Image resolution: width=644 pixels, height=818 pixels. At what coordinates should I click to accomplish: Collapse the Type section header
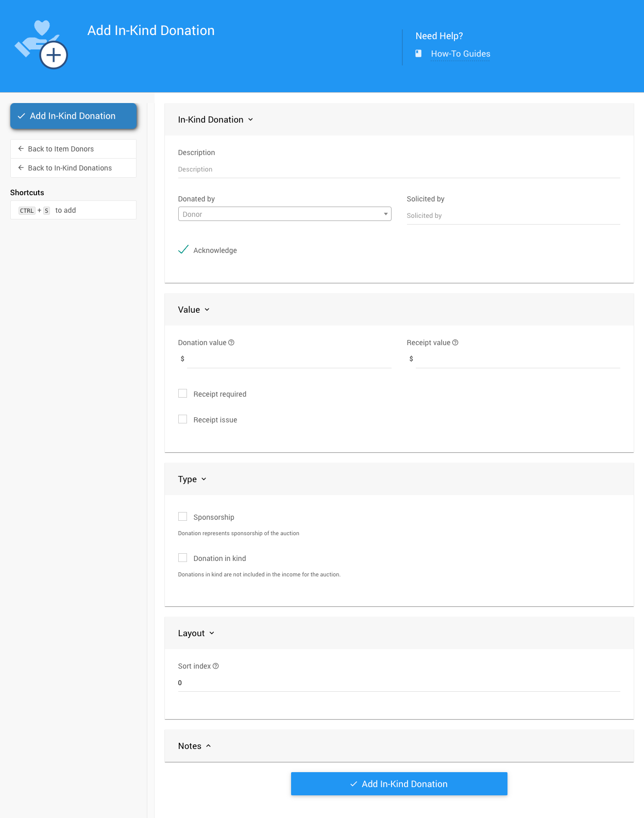pyautogui.click(x=192, y=479)
